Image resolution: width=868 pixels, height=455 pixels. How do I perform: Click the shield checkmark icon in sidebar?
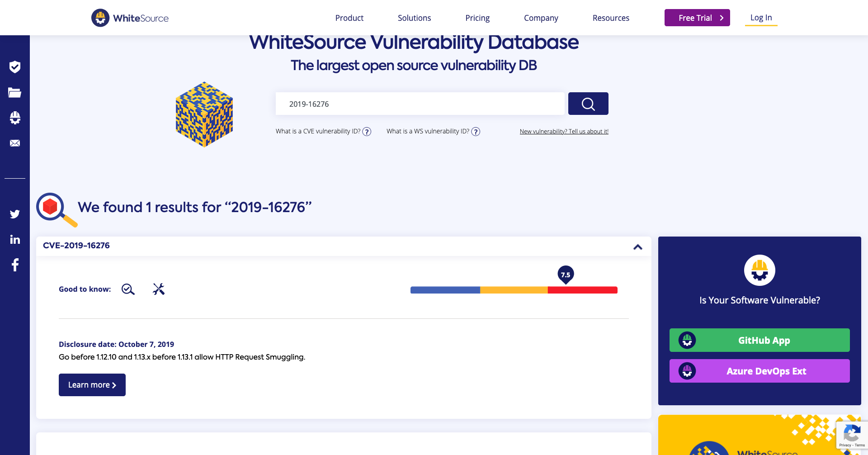pyautogui.click(x=15, y=67)
